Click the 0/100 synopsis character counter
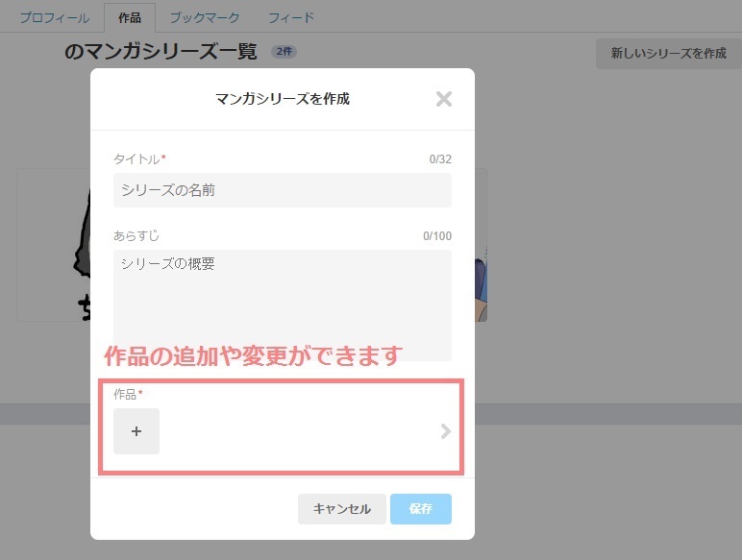742x560 pixels. point(436,236)
